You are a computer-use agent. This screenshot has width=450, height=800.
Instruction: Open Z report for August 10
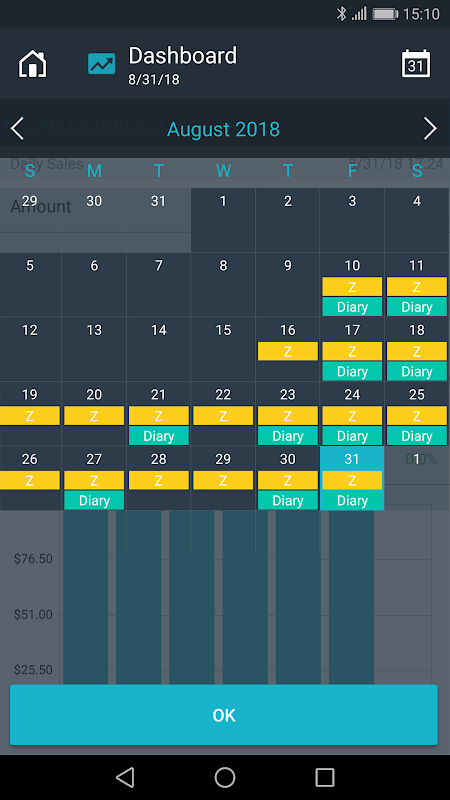[352, 287]
